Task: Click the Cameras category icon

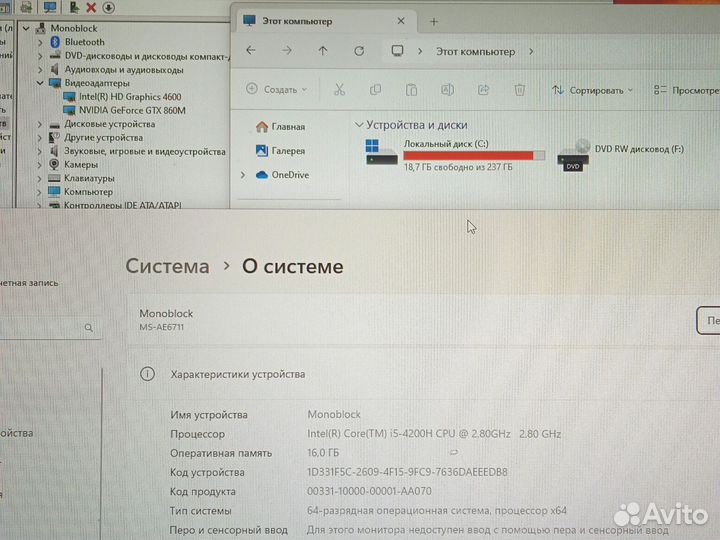Action: pos(54,164)
